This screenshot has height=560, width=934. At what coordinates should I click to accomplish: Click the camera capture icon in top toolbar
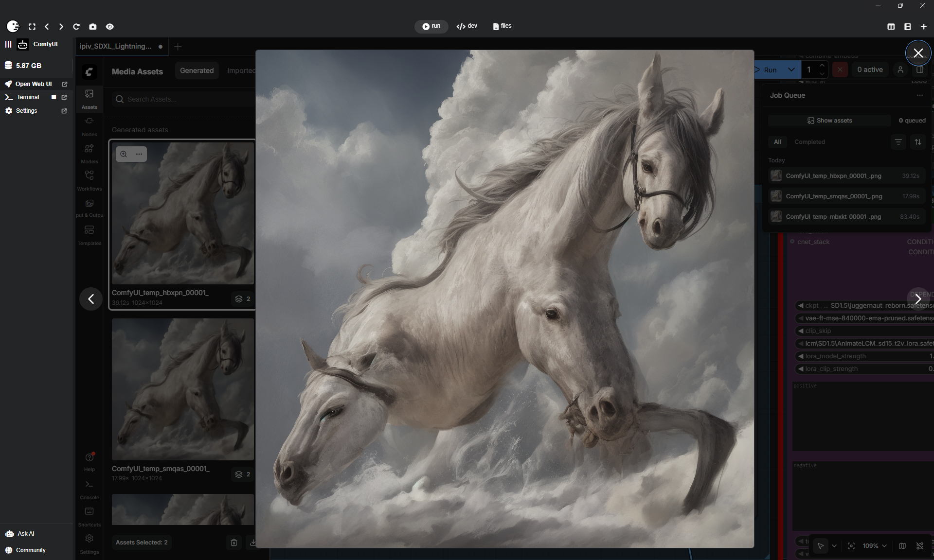point(92,27)
